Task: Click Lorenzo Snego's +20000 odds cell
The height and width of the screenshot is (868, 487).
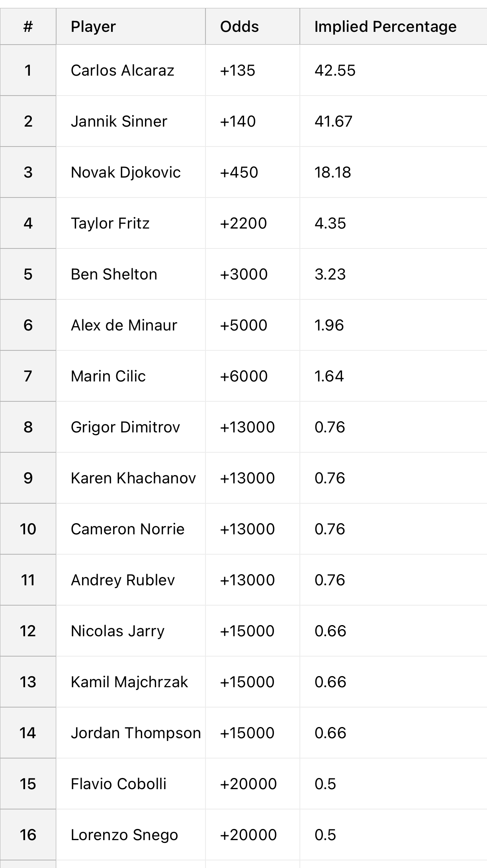Action: pyautogui.click(x=252, y=835)
